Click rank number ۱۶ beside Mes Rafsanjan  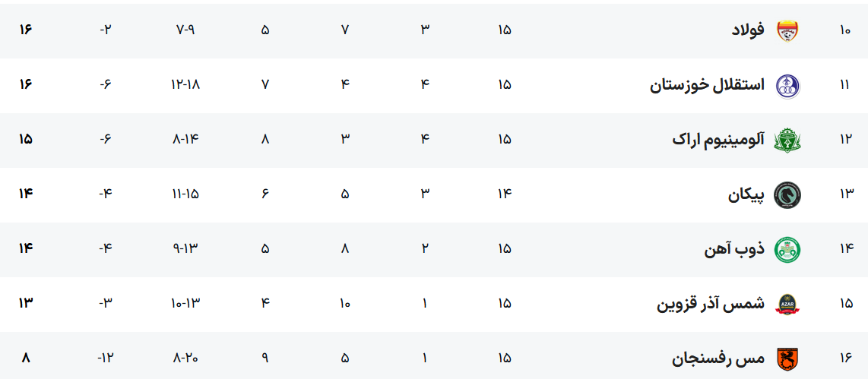[x=846, y=358]
